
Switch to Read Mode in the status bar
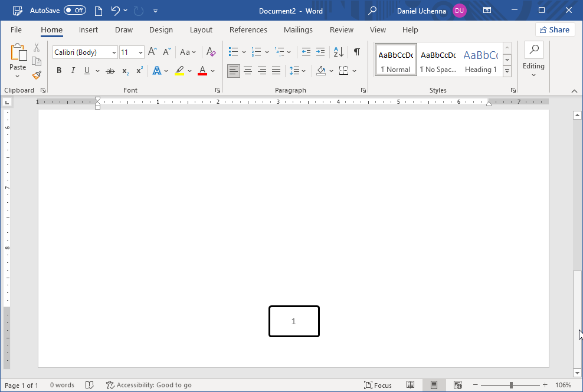click(x=411, y=385)
